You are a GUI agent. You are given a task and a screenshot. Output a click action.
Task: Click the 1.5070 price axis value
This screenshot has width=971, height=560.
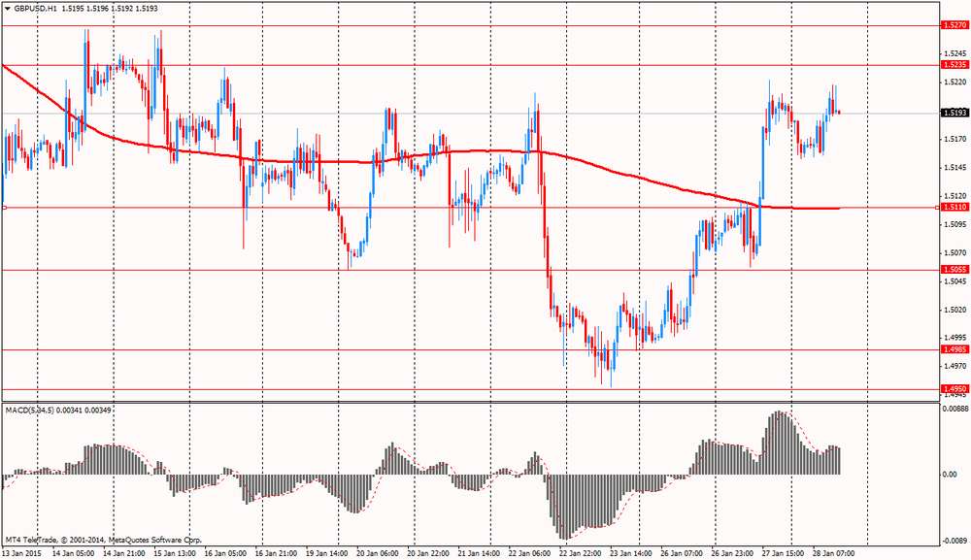(x=954, y=252)
